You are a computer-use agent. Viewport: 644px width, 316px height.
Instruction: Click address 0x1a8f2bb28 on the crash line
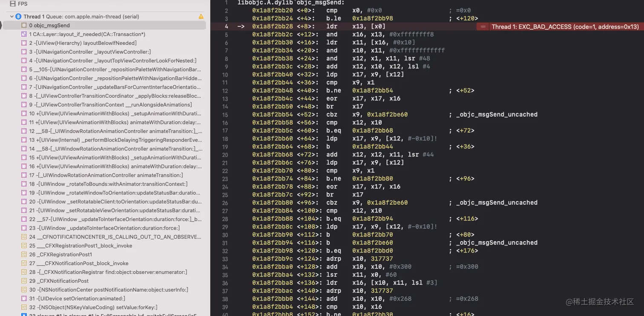tap(272, 26)
